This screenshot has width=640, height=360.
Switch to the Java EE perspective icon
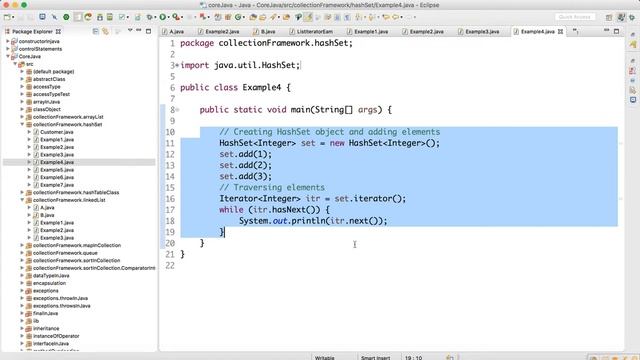pyautogui.click(x=621, y=17)
